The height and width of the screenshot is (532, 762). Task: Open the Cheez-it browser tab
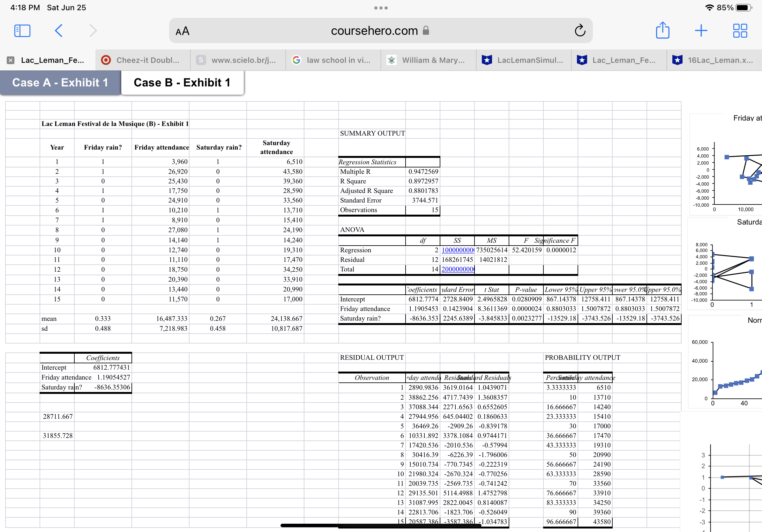click(142, 60)
